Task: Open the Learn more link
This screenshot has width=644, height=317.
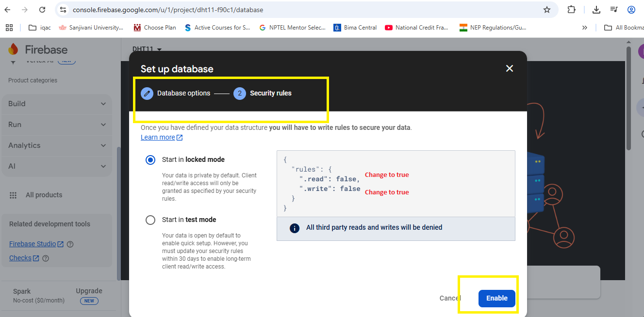Action: coord(162,137)
